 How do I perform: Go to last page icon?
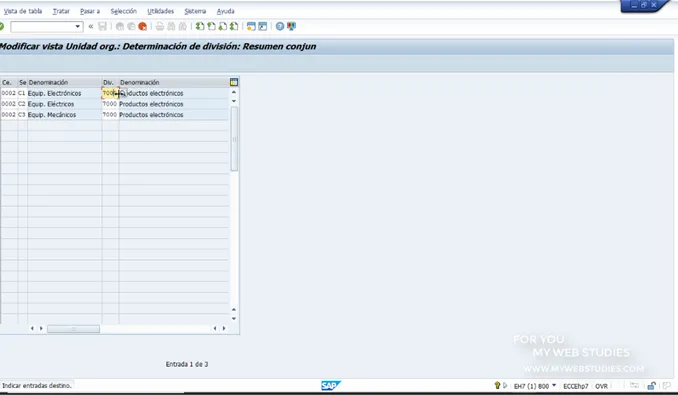(x=234, y=27)
